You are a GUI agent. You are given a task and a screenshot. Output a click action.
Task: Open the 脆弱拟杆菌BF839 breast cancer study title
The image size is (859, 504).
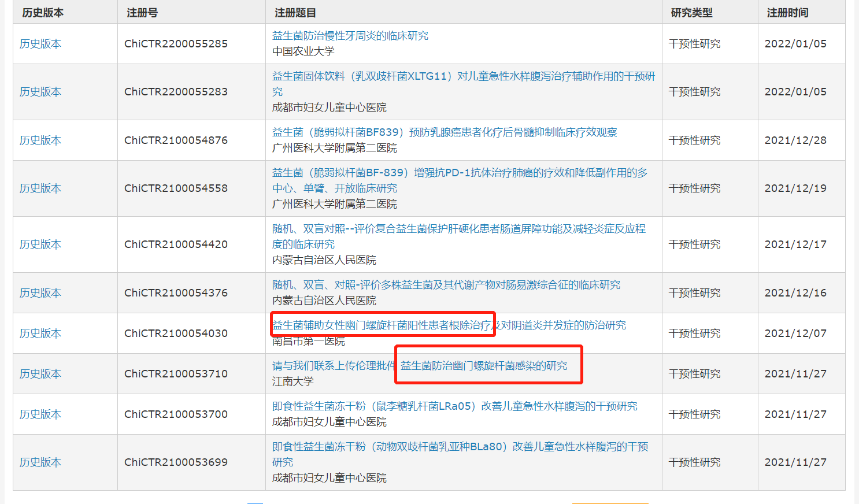[445, 132]
